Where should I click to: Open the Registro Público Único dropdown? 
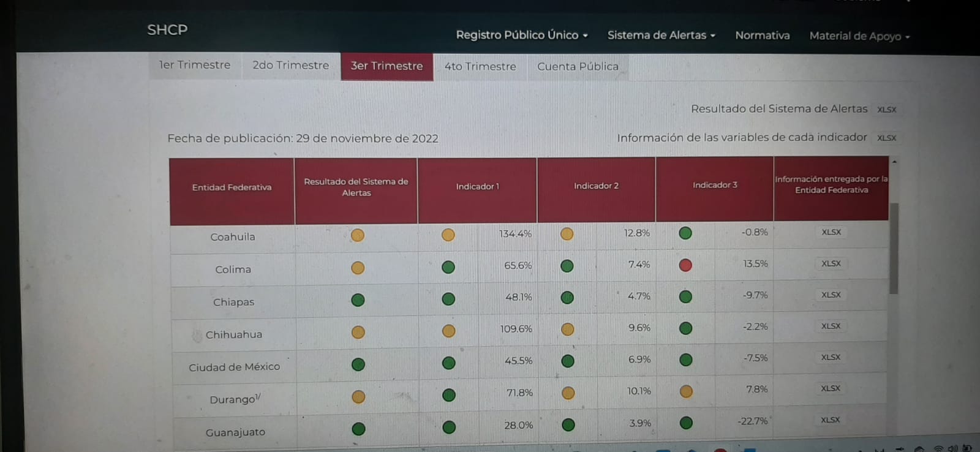[522, 35]
